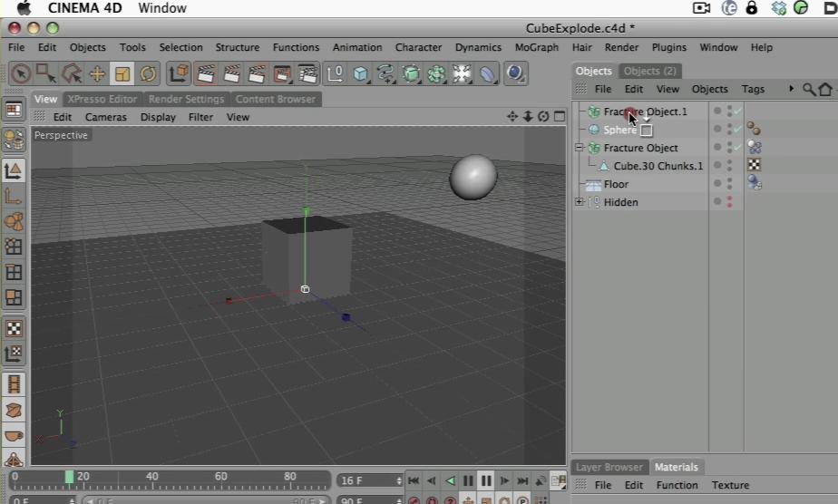Open the array modeling objects icon
838x504 pixels.
tap(436, 73)
